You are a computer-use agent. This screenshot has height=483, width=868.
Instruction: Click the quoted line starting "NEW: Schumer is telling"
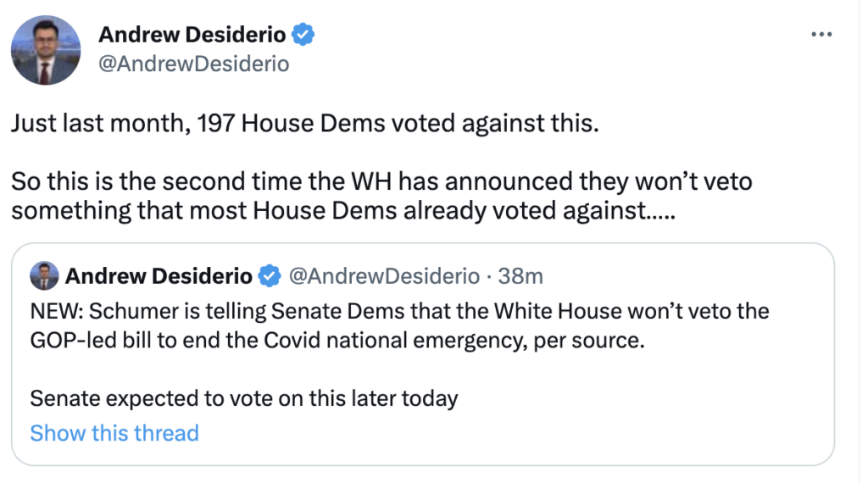tap(399, 311)
